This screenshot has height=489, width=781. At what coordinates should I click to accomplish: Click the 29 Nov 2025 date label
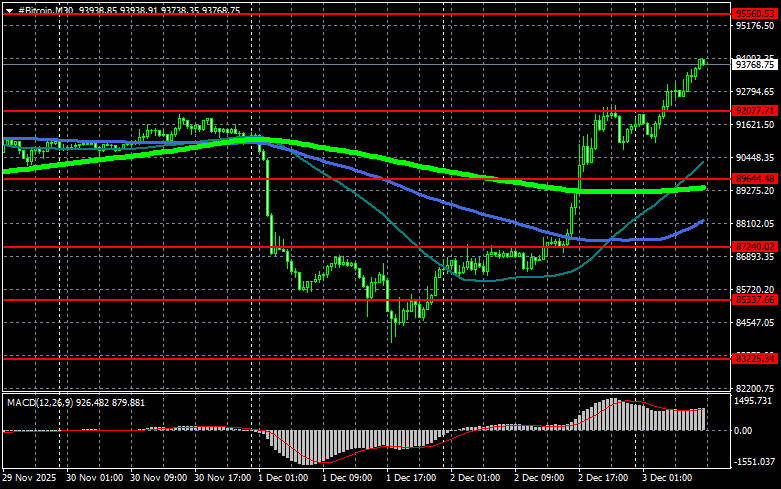click(32, 479)
